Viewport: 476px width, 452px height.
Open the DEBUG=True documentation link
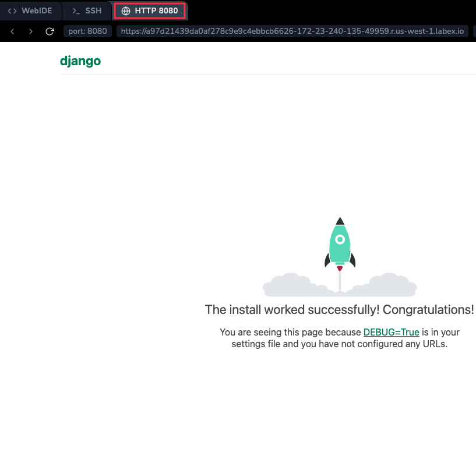tap(391, 332)
